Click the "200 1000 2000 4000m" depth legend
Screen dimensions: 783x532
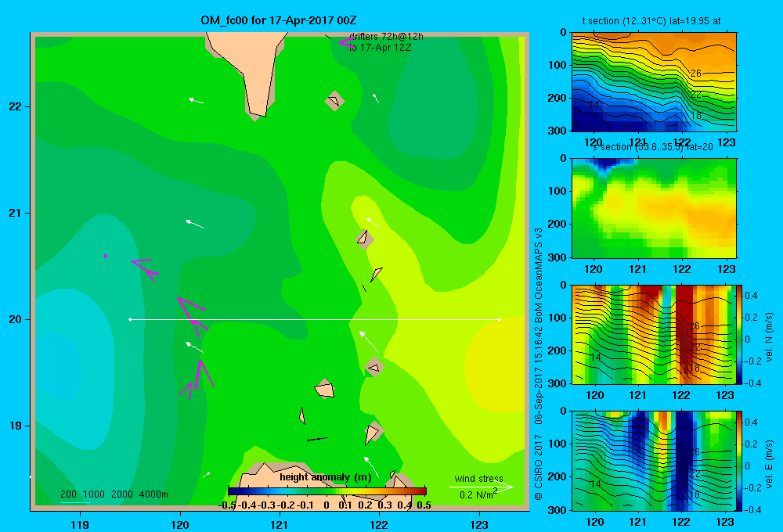tap(114, 494)
